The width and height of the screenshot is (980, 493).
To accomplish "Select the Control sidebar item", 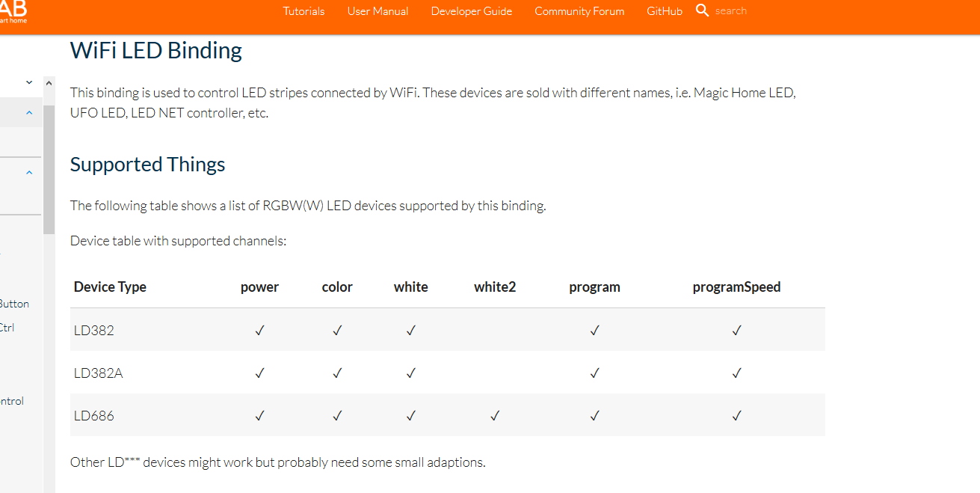I will coord(12,401).
